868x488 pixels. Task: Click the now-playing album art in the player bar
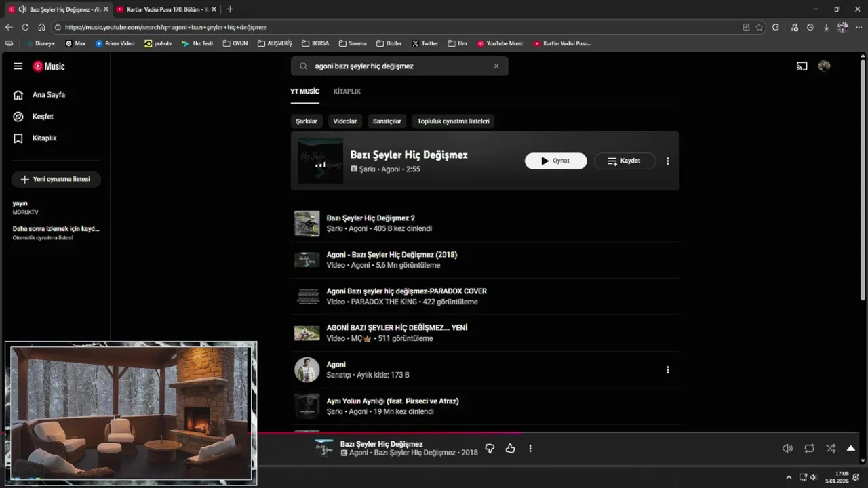(324, 448)
